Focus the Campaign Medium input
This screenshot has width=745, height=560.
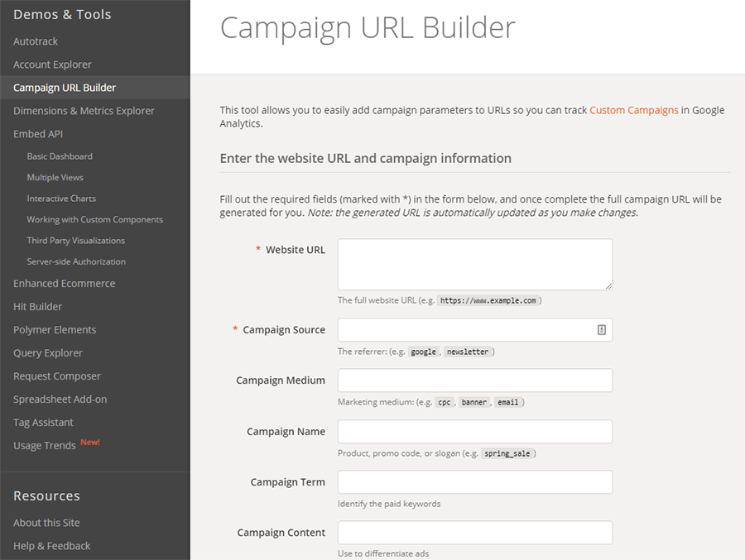[475, 381]
